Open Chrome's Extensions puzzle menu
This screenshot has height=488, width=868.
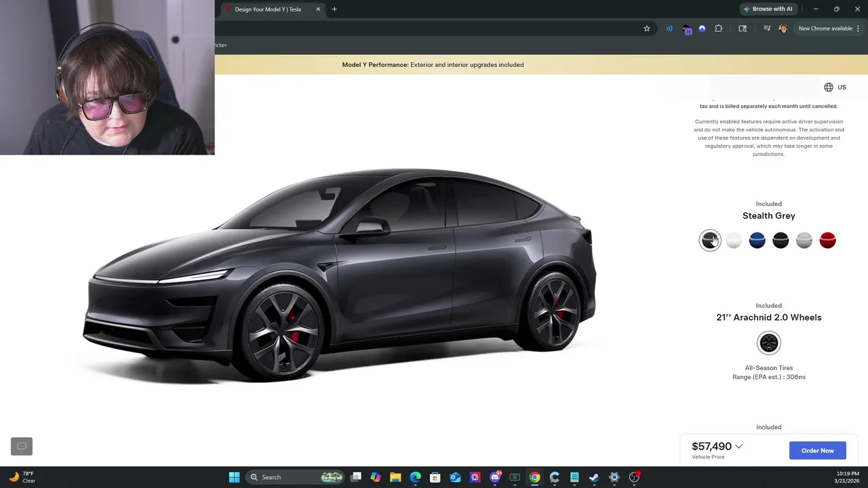[719, 28]
